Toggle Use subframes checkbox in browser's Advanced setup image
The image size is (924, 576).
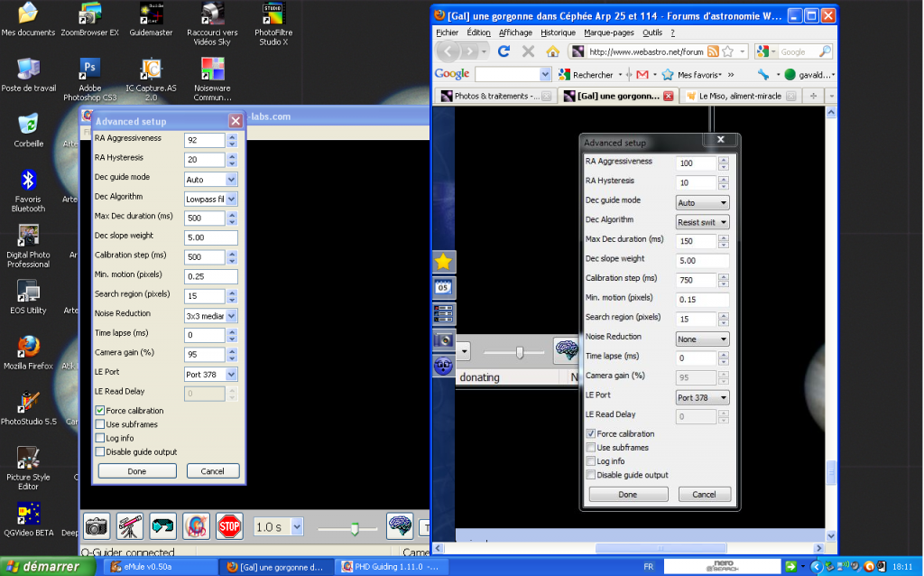pyautogui.click(x=591, y=448)
